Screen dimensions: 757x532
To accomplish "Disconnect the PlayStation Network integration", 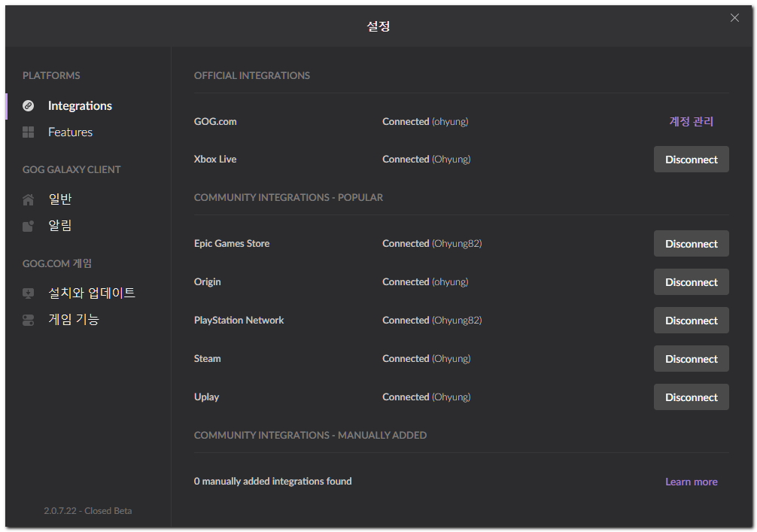I will click(x=692, y=321).
